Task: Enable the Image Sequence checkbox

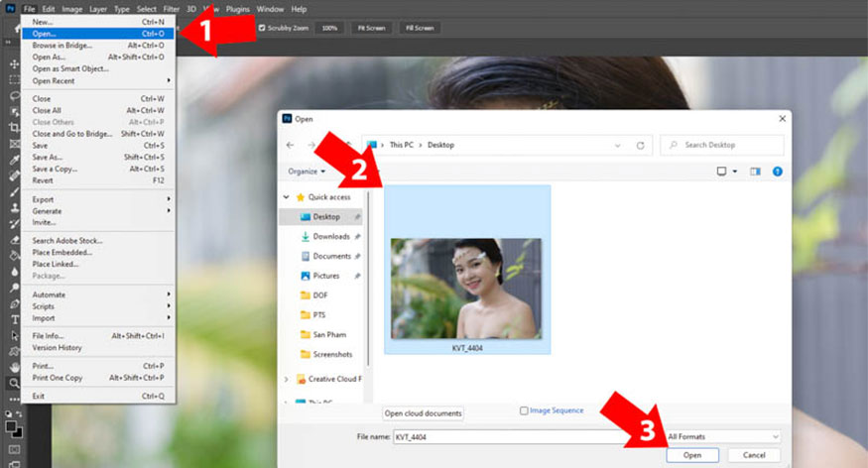Action: coord(524,410)
